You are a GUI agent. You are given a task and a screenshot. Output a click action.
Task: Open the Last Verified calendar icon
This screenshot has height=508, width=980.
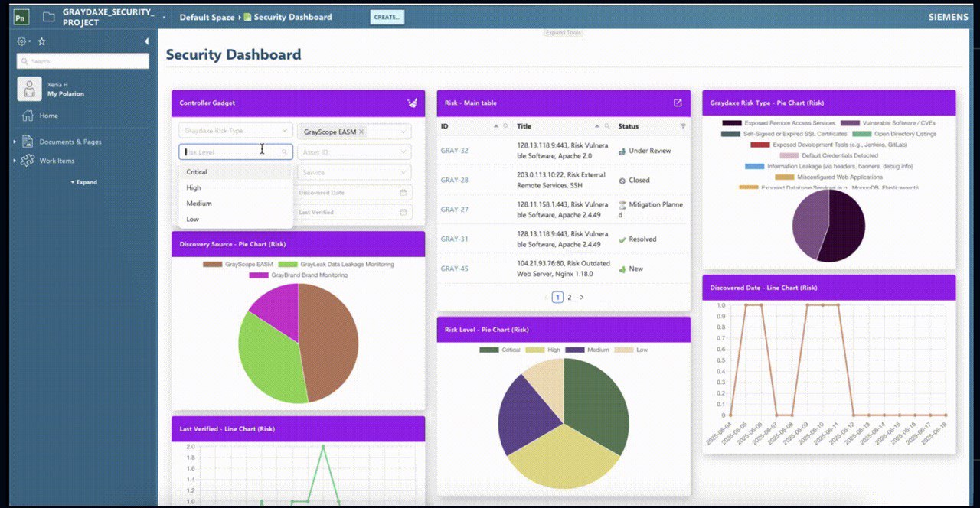[403, 213]
